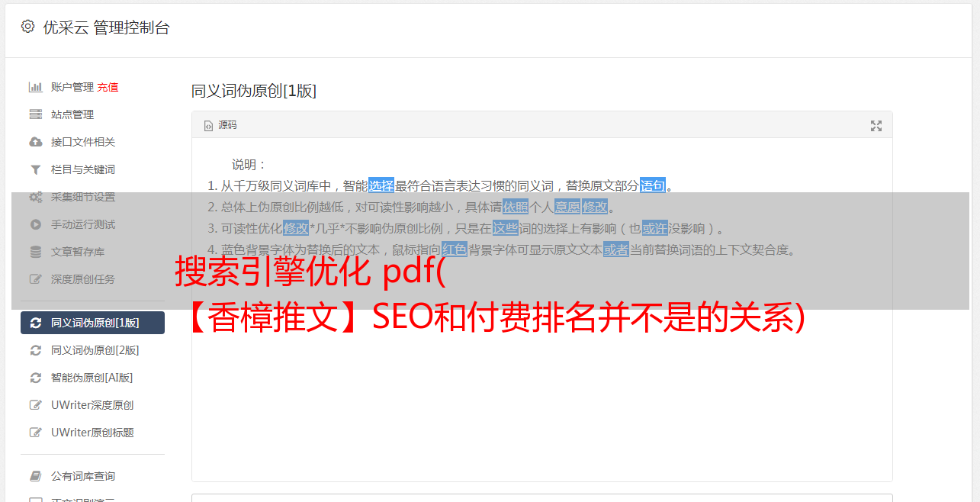The image size is (980, 502).
Task: Click highlighted word 选择 in line 1
Action: click(x=381, y=185)
